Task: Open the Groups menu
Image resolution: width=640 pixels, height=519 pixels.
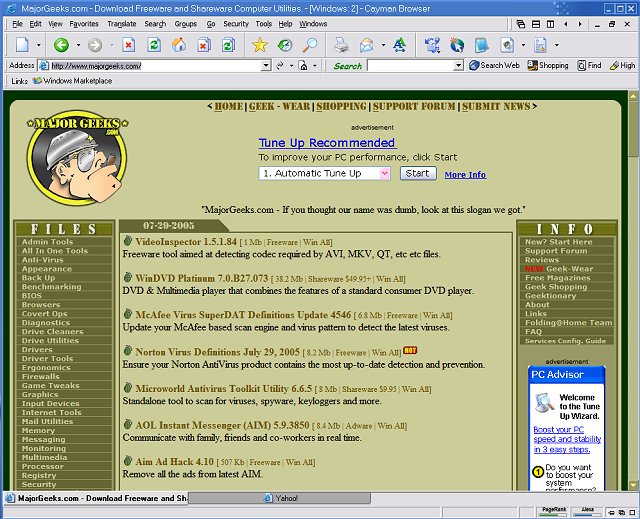Action: (186, 24)
